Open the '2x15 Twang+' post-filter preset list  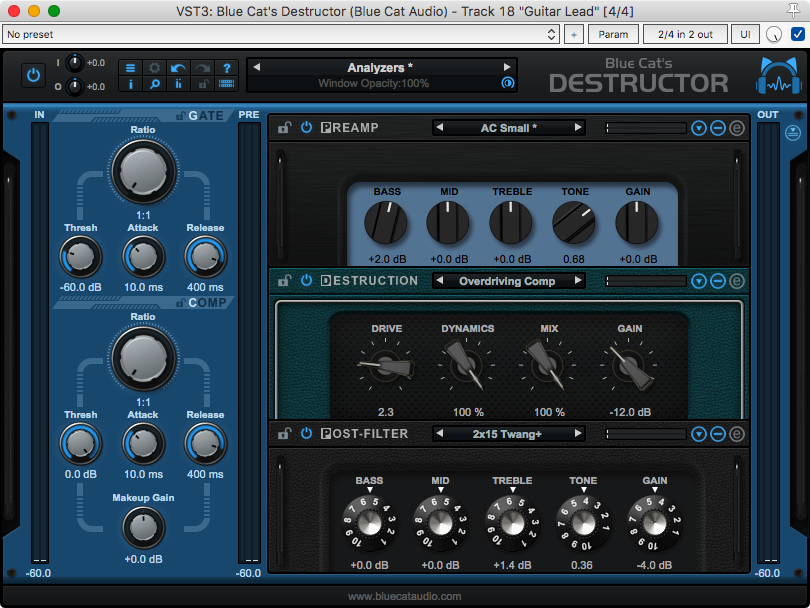click(508, 434)
